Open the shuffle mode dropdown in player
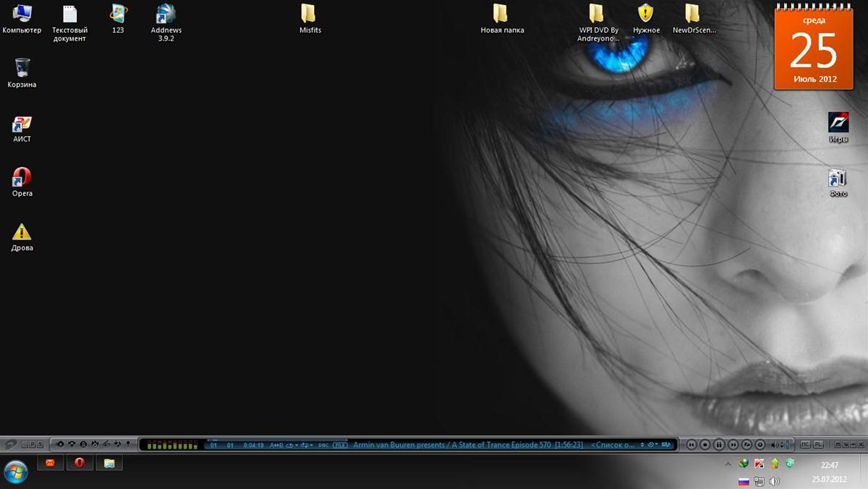The height and width of the screenshot is (489, 868). (x=307, y=445)
